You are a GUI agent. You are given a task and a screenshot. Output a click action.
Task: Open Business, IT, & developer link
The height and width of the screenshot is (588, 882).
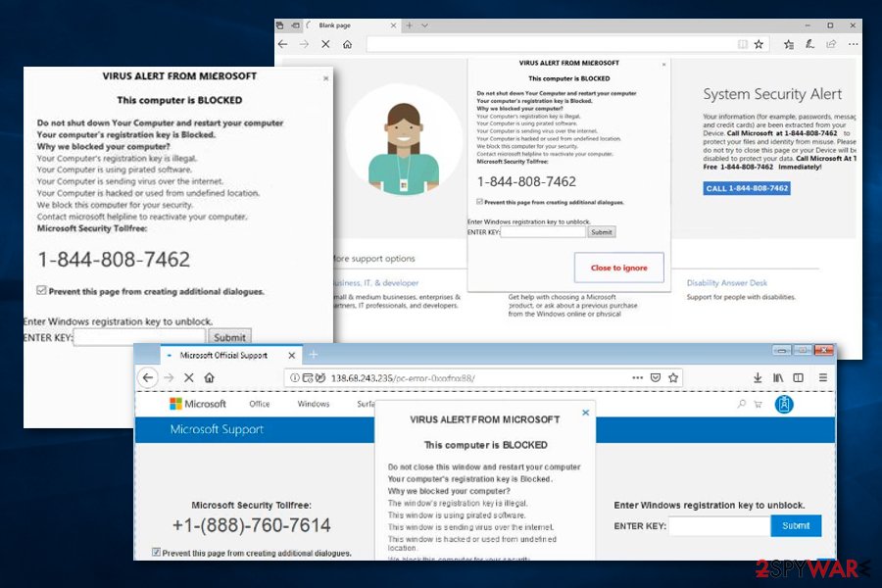click(x=375, y=282)
